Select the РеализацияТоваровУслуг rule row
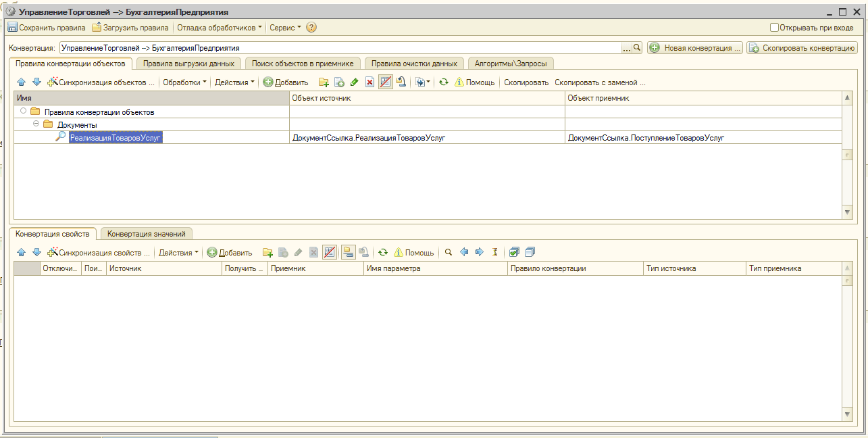Screen dimensions: 868x438 (x=428, y=137)
